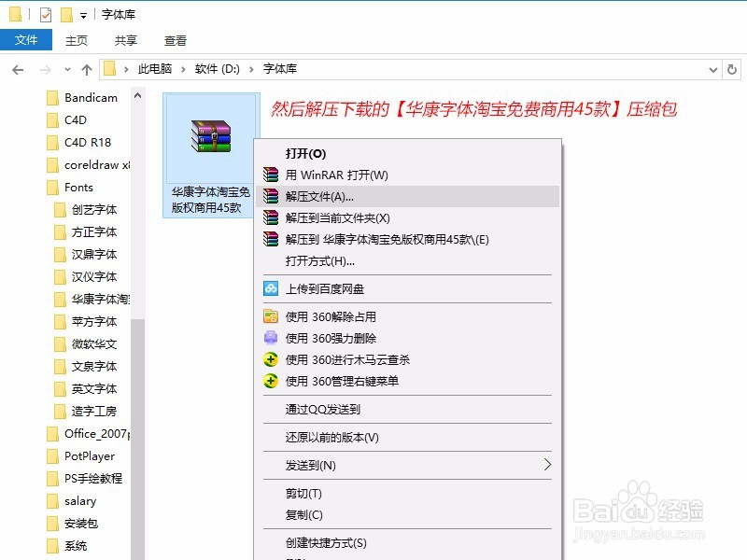Click the WinRAR icon beside 解压到 华康字体淘宝免版权商用45款\(E)
747x560 pixels.
click(271, 239)
